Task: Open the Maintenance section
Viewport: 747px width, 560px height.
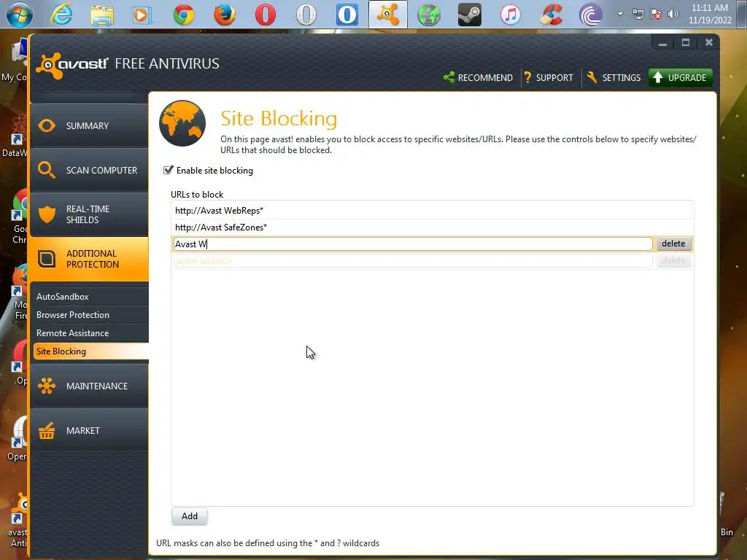Action: click(89, 386)
